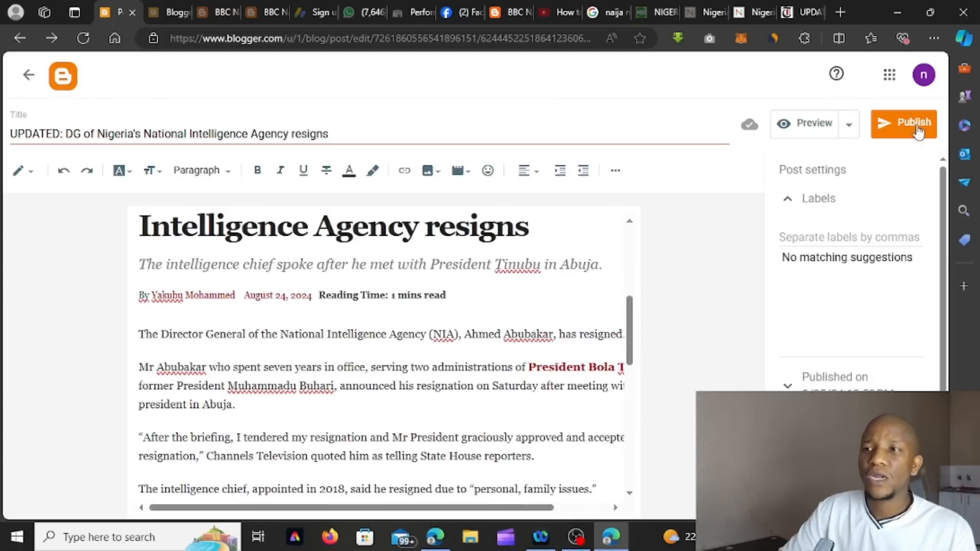Open browser settings and more menu
Screen dimensions: 980x551
click(934, 38)
